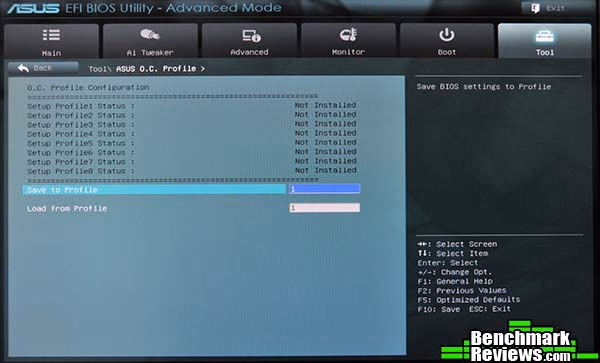Click Not Installed value for Profile1
Viewport: 600px width, 363px height.
click(326, 105)
